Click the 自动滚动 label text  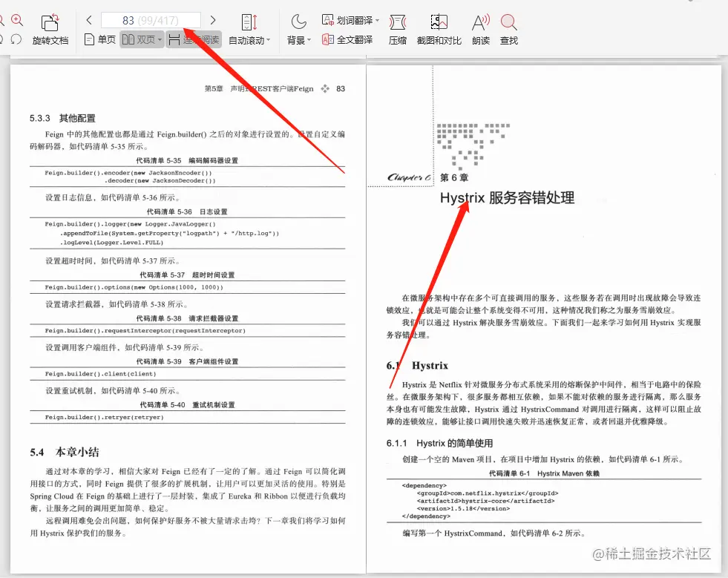tap(246, 41)
